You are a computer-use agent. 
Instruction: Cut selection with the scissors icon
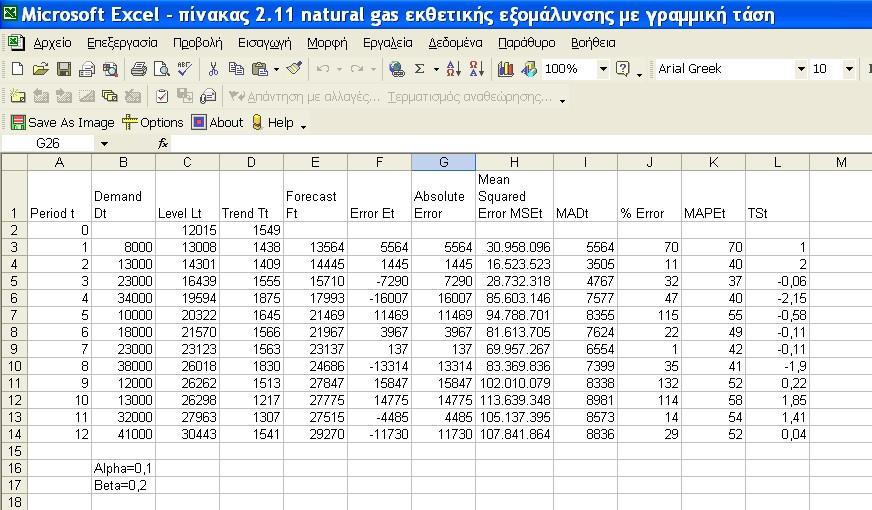[x=213, y=69]
